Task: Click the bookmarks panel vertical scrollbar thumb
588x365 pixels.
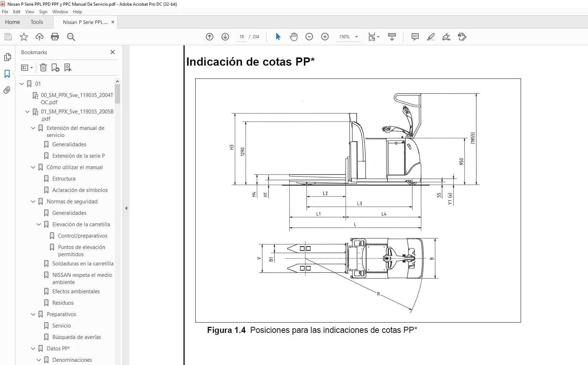Action: [118, 94]
